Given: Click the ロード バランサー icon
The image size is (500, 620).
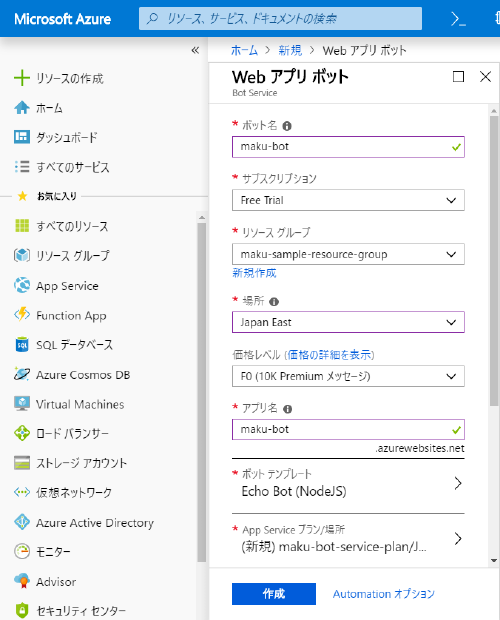Looking at the screenshot, I should pos(22,433).
